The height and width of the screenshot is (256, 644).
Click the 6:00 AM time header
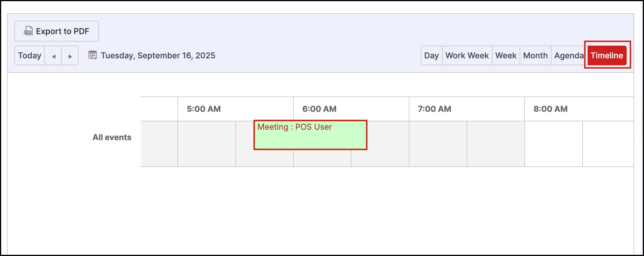[319, 109]
